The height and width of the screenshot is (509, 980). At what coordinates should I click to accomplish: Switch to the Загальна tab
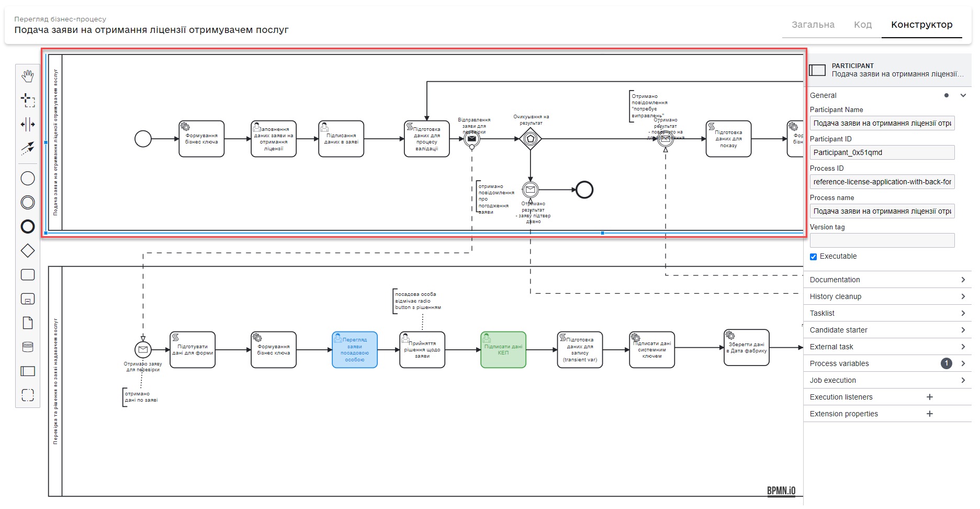click(813, 25)
